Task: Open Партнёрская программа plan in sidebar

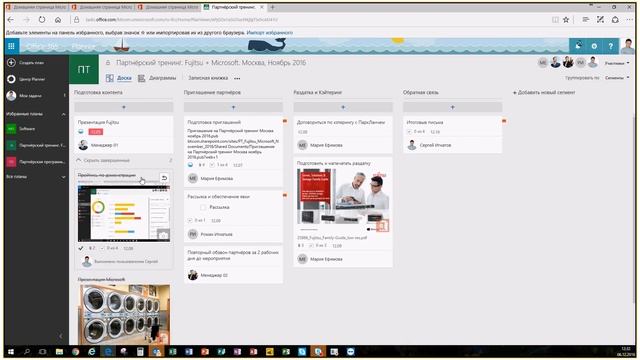Action: [36, 162]
